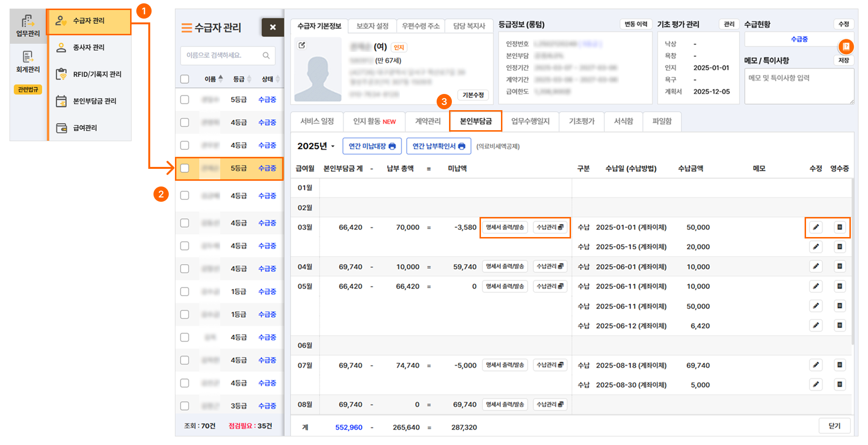Close the 수급자 관리 panel with X
The image size is (868, 445).
[x=273, y=27]
